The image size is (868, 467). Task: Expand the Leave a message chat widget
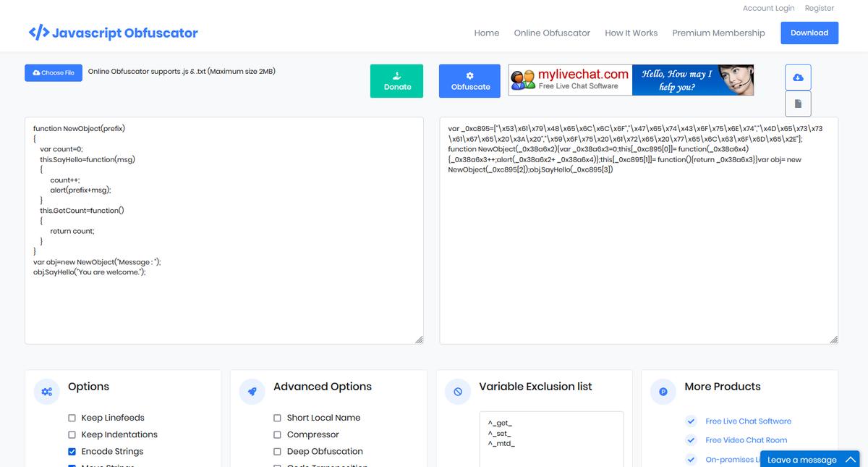(x=809, y=459)
